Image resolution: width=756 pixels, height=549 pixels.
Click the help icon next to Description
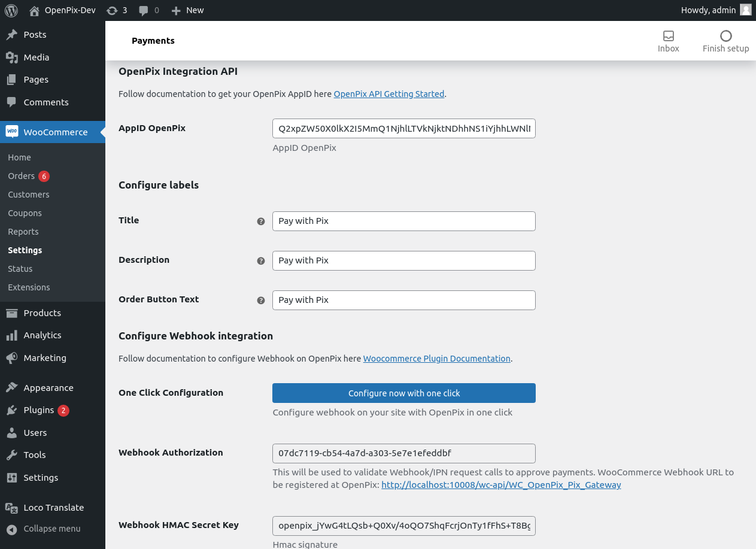click(x=261, y=261)
